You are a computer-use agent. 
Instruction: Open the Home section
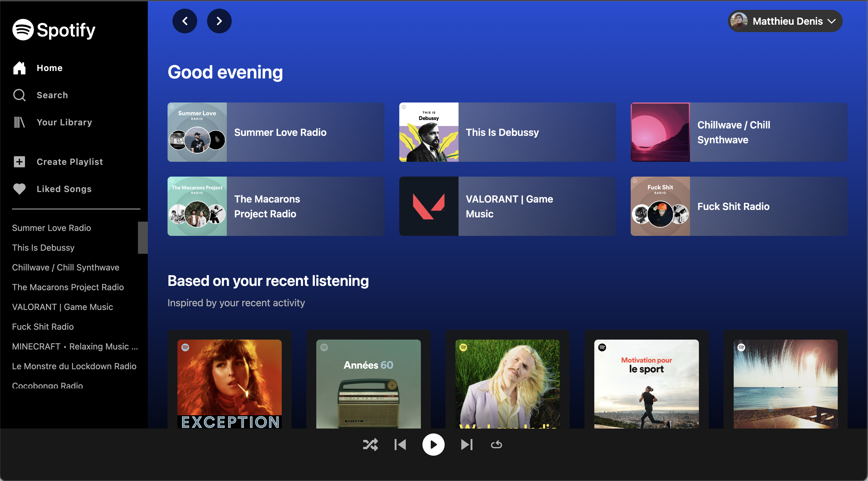pos(49,68)
